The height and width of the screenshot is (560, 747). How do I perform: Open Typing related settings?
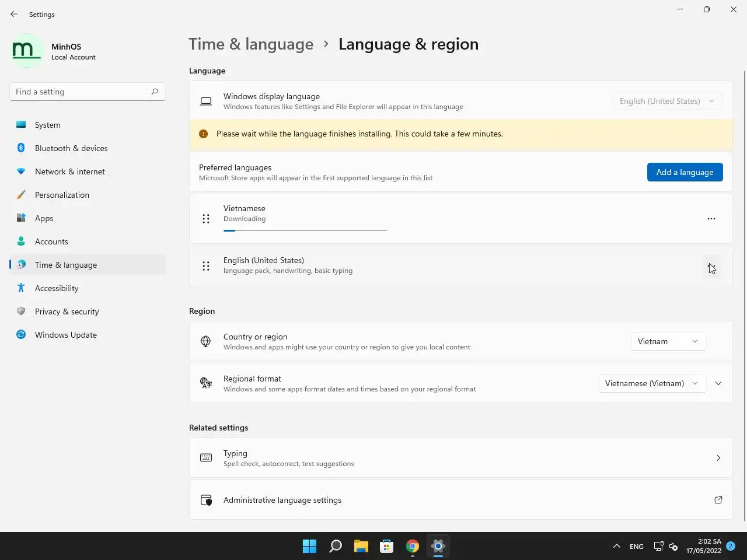point(460,458)
